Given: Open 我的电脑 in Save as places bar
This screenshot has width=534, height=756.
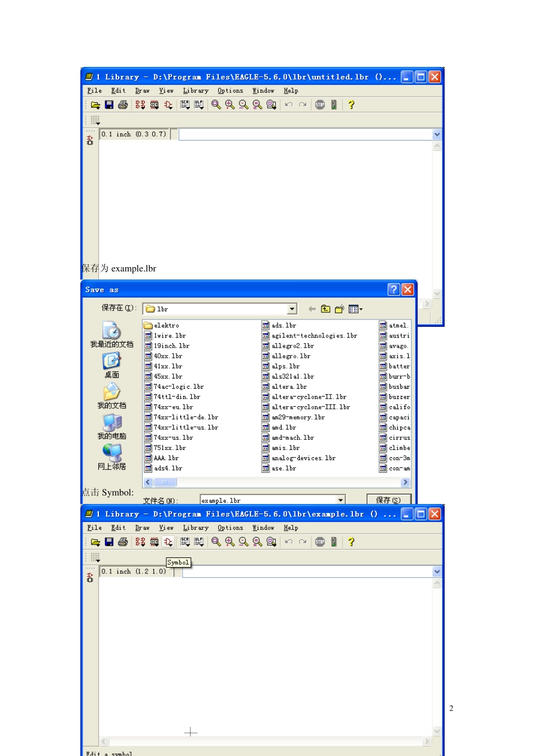Looking at the screenshot, I should (112, 427).
